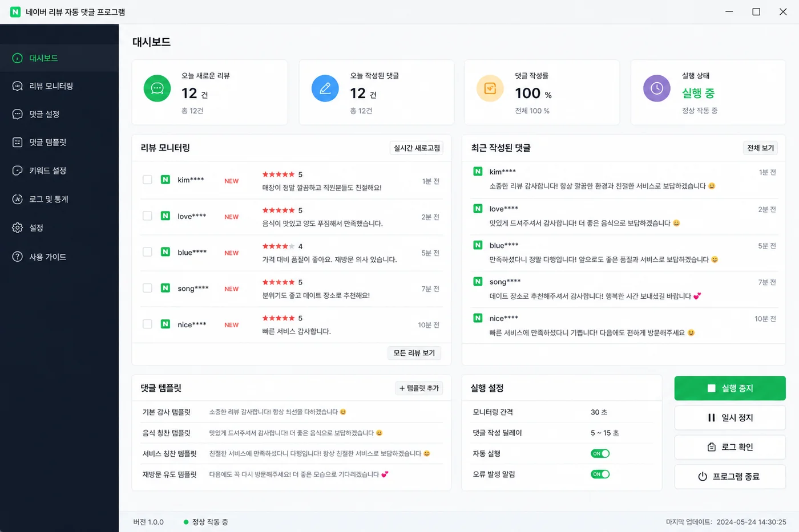Click the 실행 중 status text

[x=698, y=93]
